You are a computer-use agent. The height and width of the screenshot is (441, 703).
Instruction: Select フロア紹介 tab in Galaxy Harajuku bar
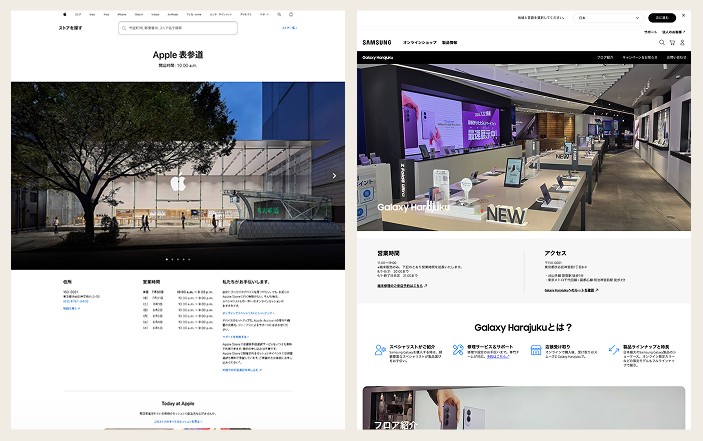pyautogui.click(x=605, y=57)
